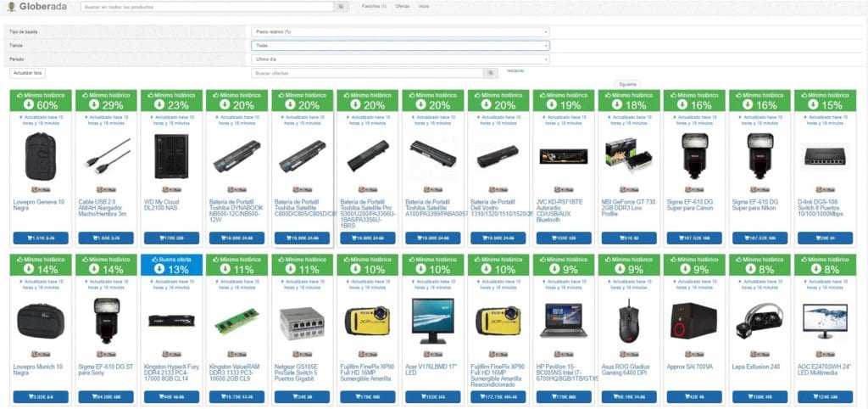This screenshot has height=409, width=868.
Task: Click the magnifier next to Buscar ofertas
Action: pos(488,74)
